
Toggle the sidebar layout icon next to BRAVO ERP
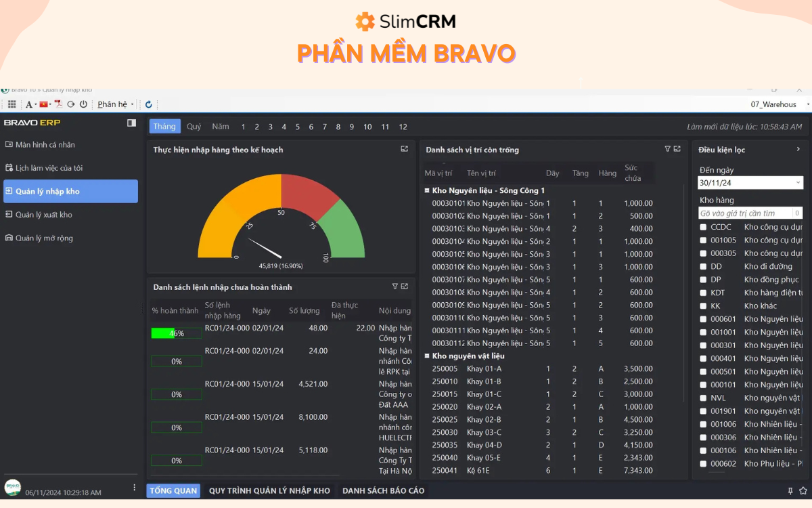(131, 123)
